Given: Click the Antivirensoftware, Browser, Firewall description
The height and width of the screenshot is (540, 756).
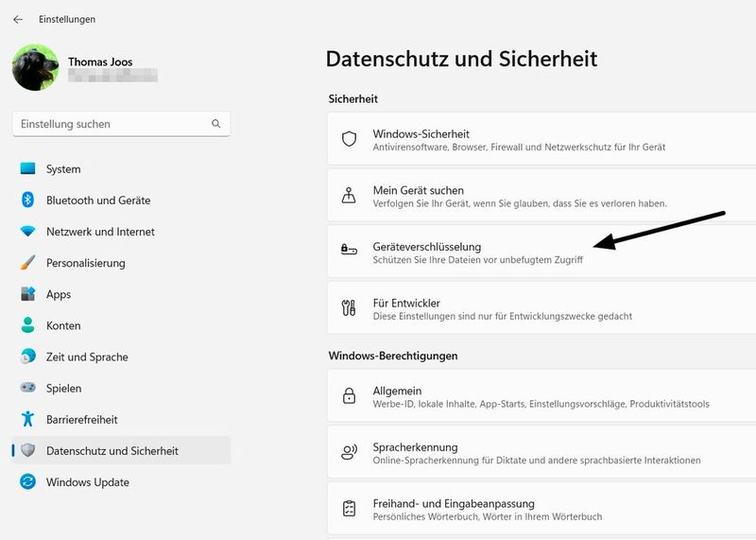Looking at the screenshot, I should [519, 147].
